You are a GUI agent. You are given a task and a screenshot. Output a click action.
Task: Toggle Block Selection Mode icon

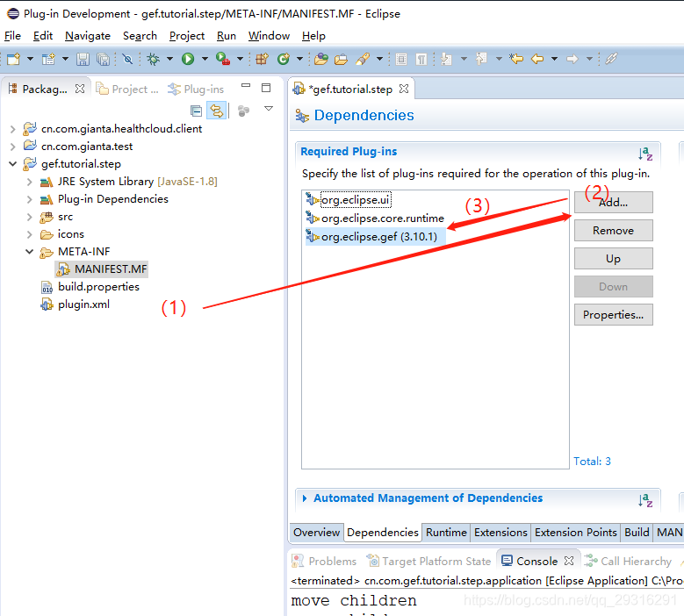401,59
